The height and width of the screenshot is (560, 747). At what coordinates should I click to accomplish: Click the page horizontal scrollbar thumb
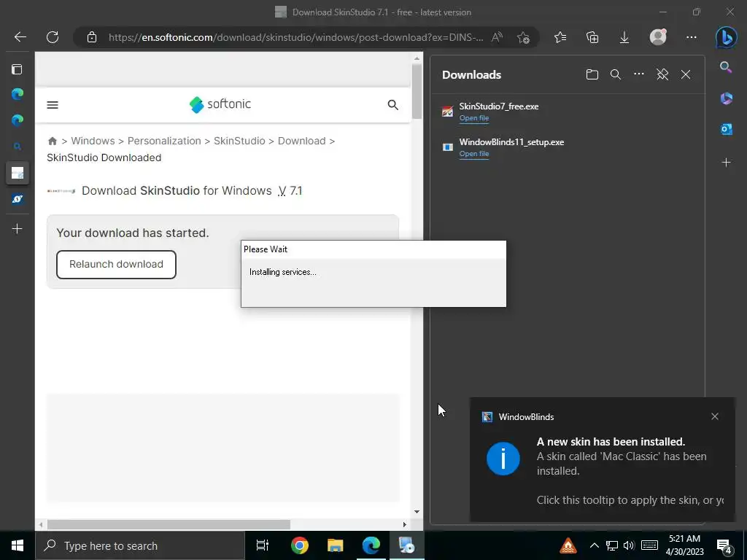[x=169, y=524]
